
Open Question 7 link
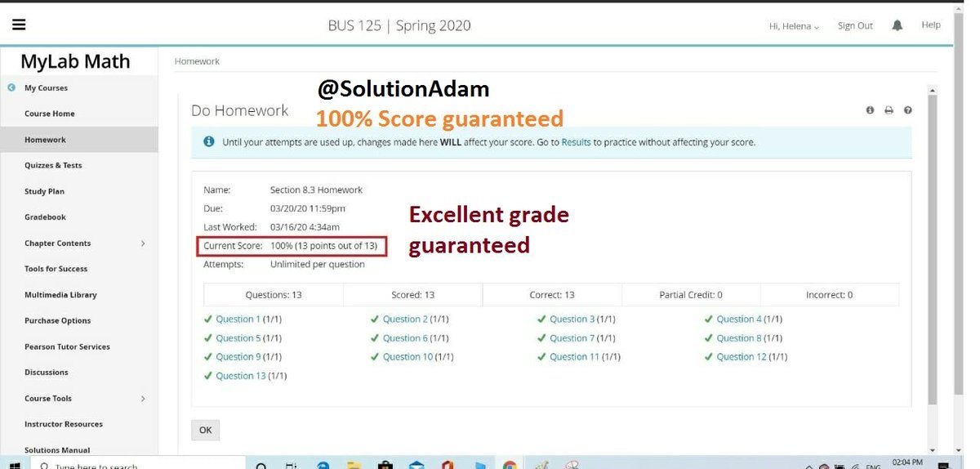coord(572,338)
